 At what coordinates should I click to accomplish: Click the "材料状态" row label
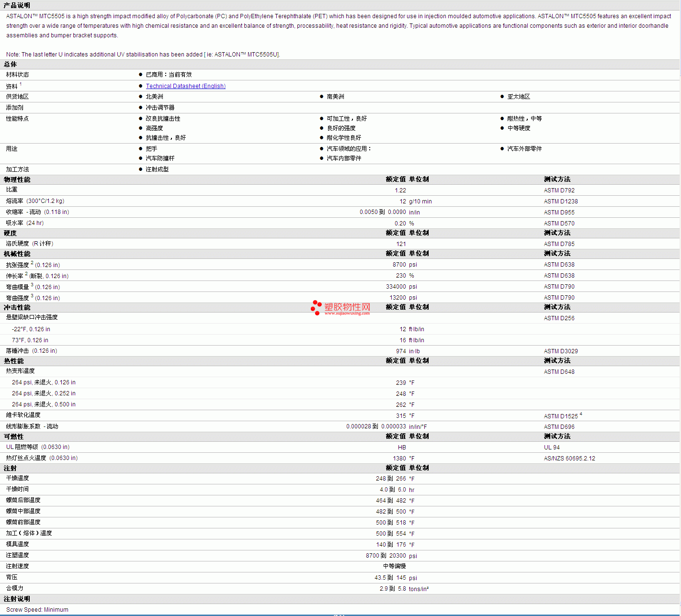click(17, 75)
